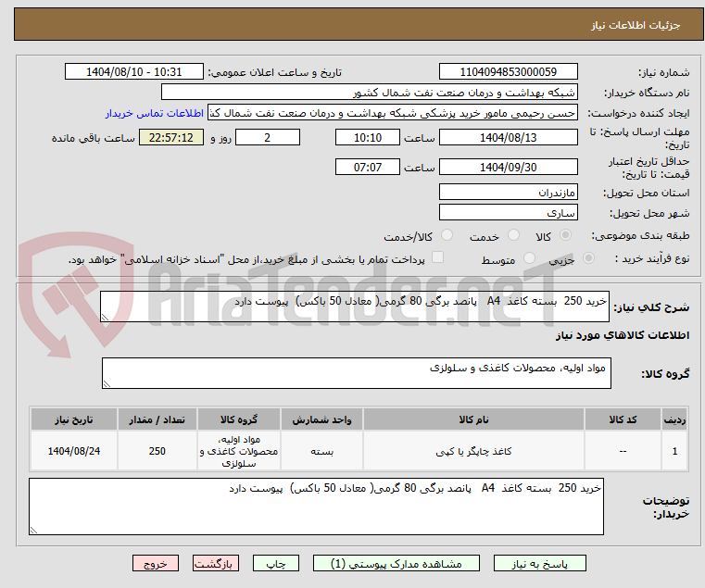This screenshot has height=588, width=705.
Task: Click the need date cell 1404/08/24
Action: 74,451
